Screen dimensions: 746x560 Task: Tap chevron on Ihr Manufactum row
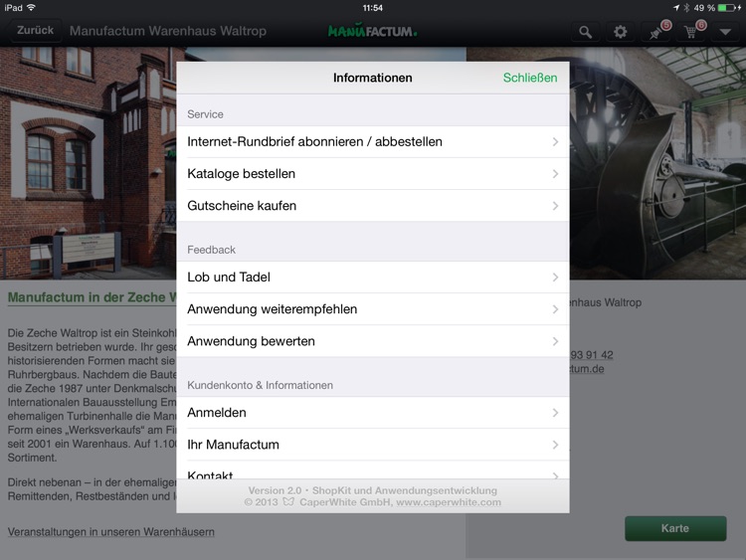pos(555,445)
